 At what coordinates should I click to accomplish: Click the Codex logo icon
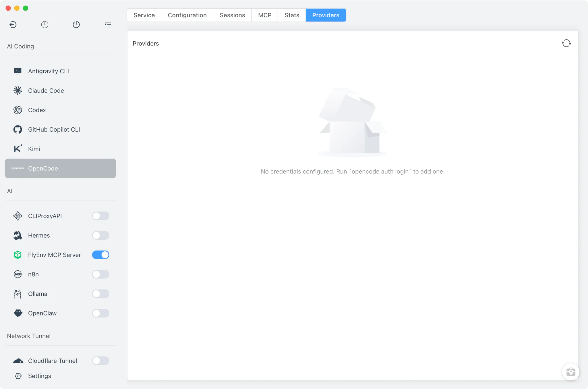(18, 110)
